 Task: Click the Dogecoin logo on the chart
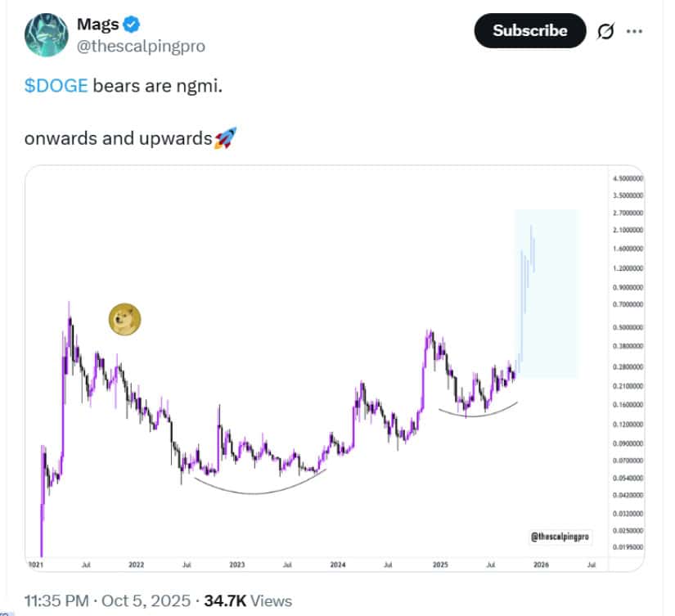tap(123, 318)
